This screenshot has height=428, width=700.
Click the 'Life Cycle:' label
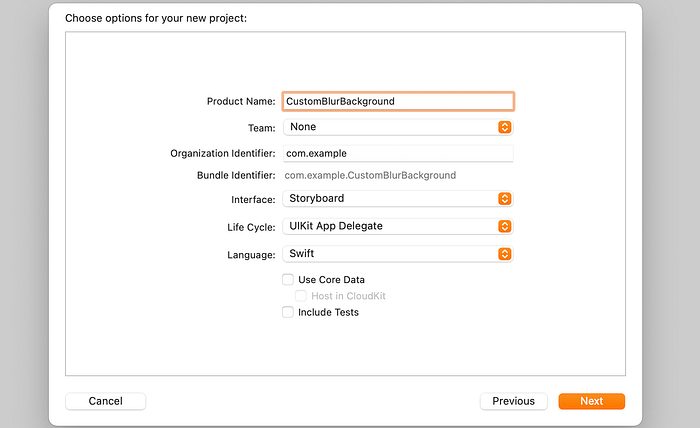tap(251, 227)
